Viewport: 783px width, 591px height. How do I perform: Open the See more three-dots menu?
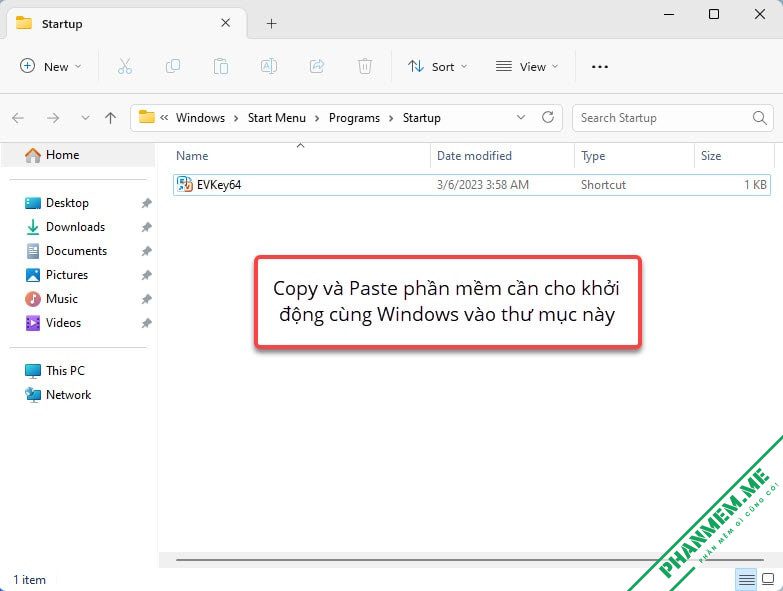pos(600,66)
